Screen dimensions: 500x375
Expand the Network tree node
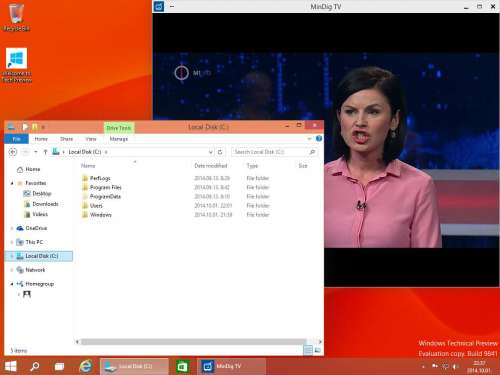[x=12, y=270]
